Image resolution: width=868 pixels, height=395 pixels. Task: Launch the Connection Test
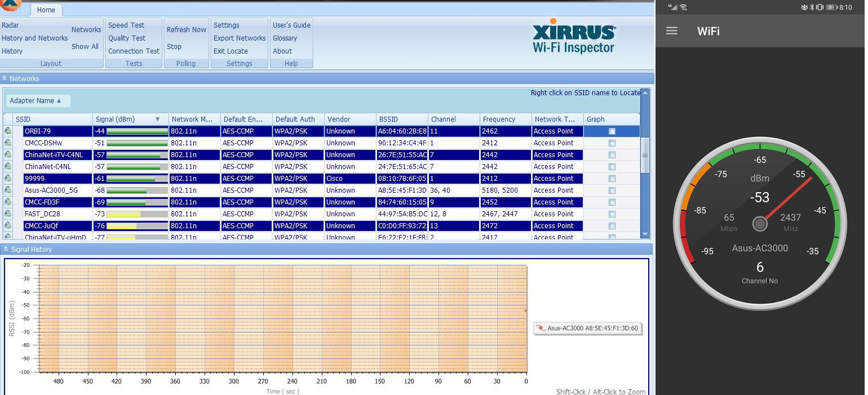134,51
